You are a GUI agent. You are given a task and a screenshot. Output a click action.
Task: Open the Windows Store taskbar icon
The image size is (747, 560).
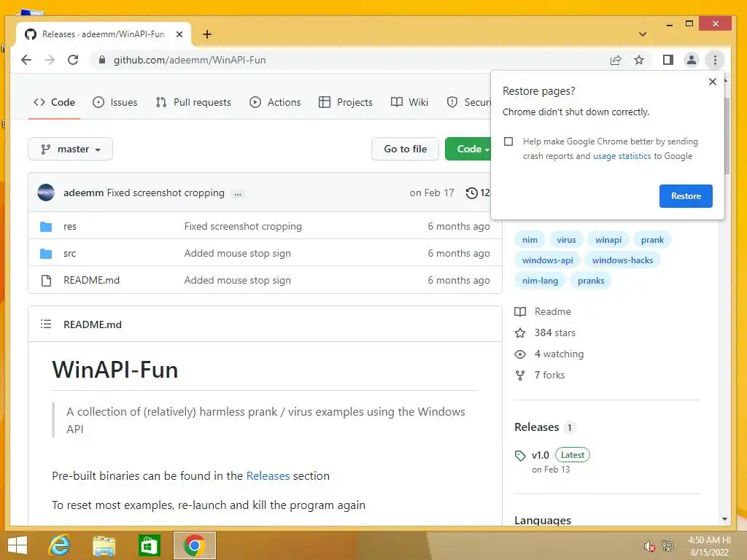[x=149, y=545]
